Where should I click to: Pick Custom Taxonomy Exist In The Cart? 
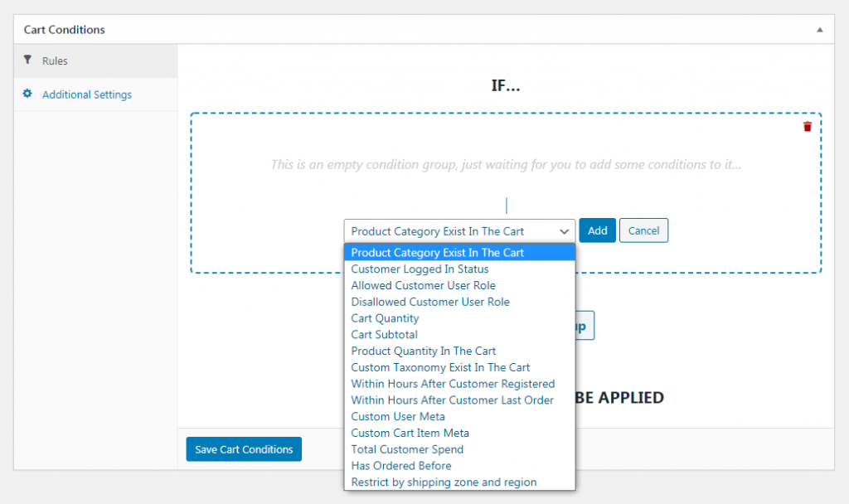point(459,367)
